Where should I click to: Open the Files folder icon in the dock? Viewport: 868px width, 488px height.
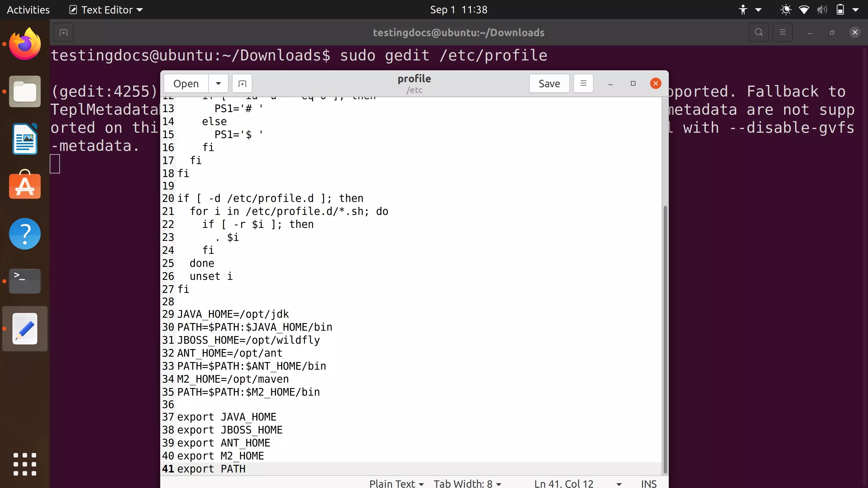[x=25, y=91]
